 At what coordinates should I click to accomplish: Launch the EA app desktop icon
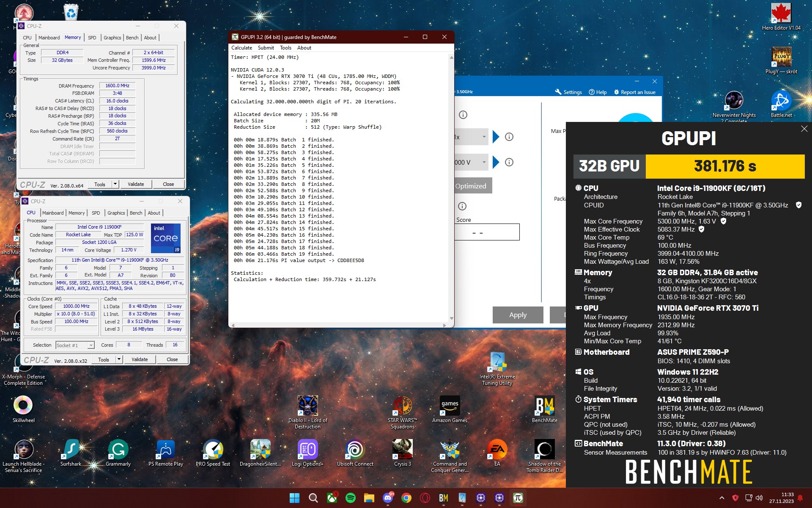(x=497, y=453)
